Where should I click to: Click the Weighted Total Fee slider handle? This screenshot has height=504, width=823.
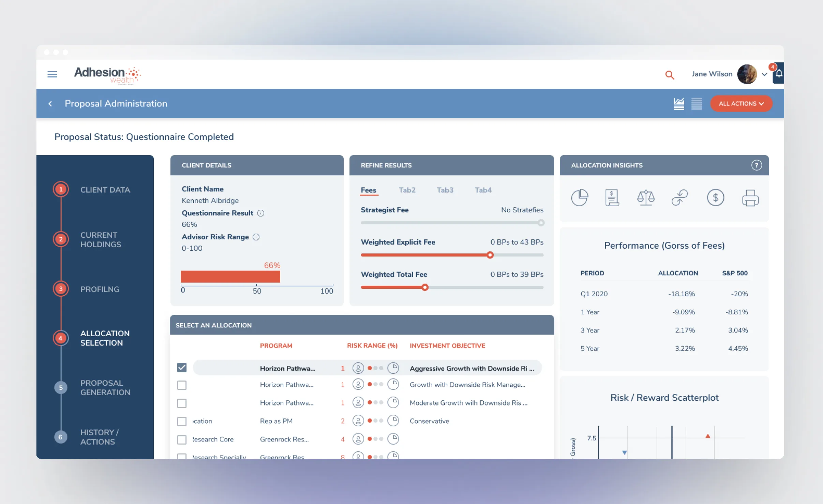tap(425, 287)
